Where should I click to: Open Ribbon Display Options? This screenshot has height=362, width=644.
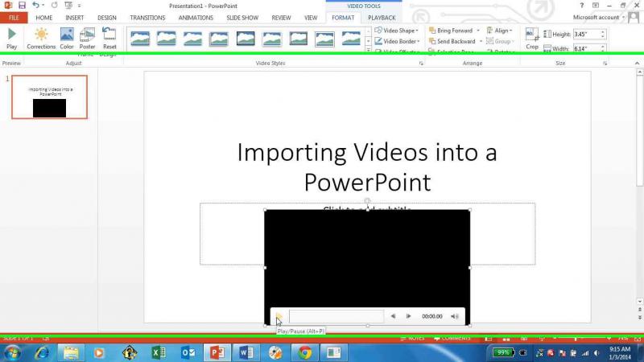tap(596, 6)
